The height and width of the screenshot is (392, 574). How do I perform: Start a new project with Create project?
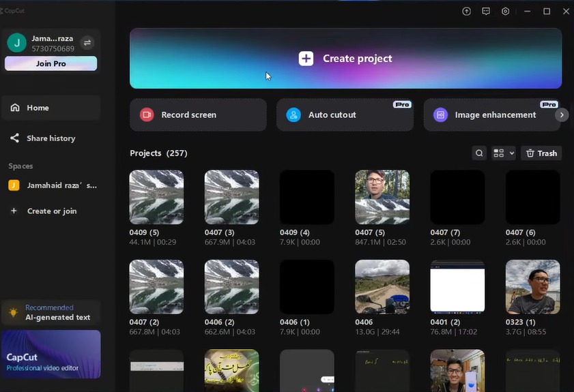(345, 59)
